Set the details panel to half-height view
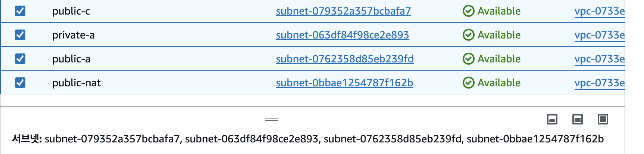644x154 pixels. (578, 119)
